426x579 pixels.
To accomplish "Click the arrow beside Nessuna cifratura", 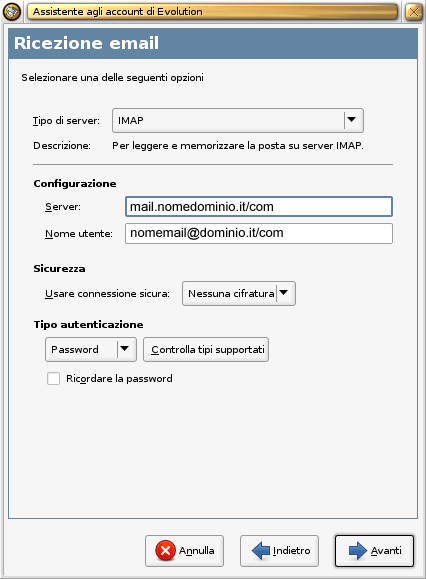I will tap(284, 293).
